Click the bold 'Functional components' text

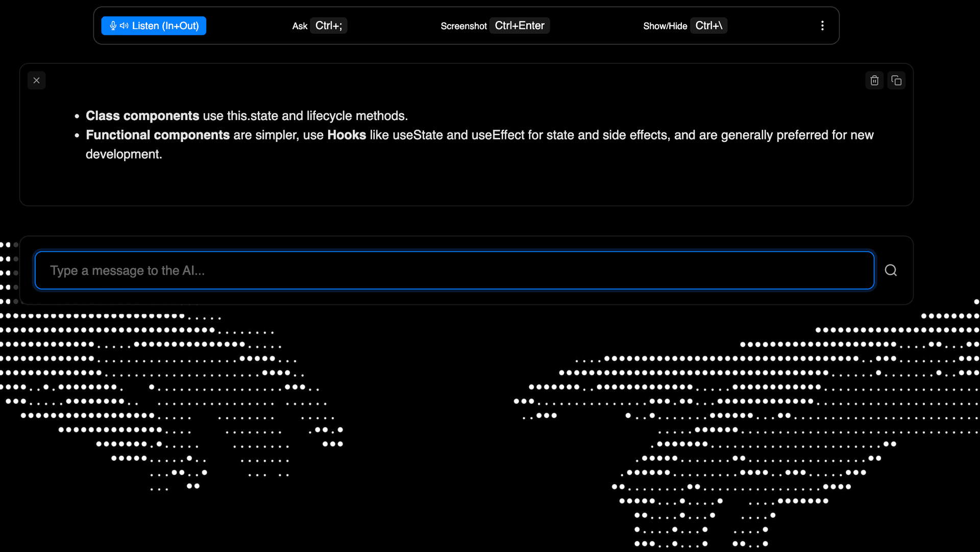click(158, 135)
